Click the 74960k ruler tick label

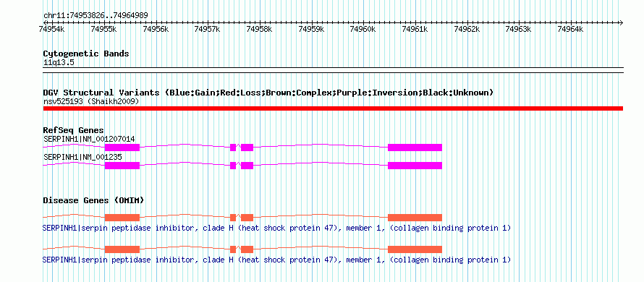[363, 29]
